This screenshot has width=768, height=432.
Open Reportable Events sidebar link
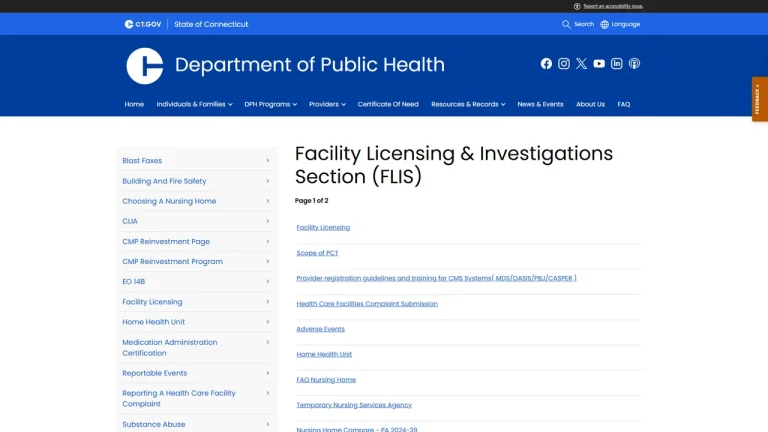click(x=155, y=373)
